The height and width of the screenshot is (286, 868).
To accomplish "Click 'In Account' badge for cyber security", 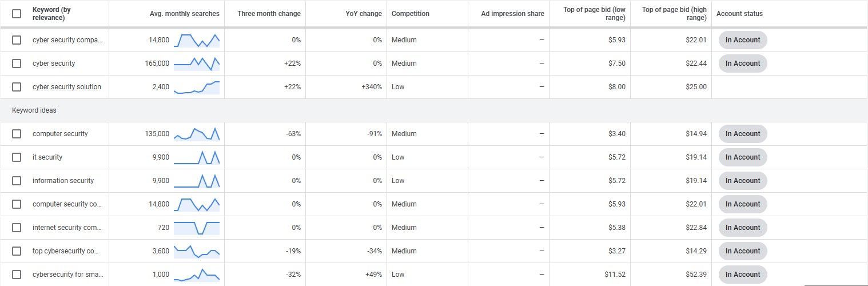I will pyautogui.click(x=743, y=63).
